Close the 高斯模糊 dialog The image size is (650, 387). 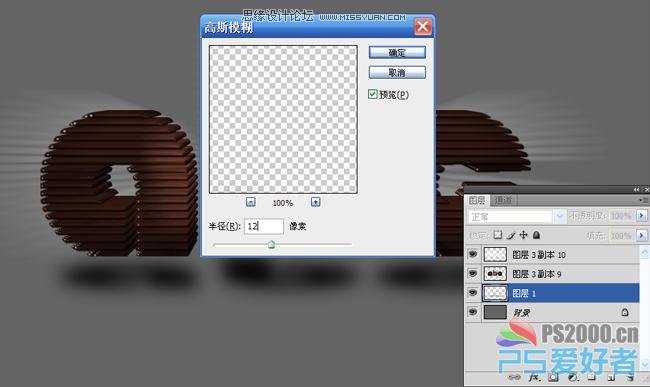[423, 27]
